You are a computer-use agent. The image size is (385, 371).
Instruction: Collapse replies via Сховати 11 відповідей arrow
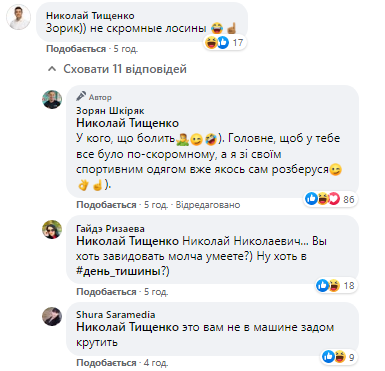pyautogui.click(x=52, y=69)
